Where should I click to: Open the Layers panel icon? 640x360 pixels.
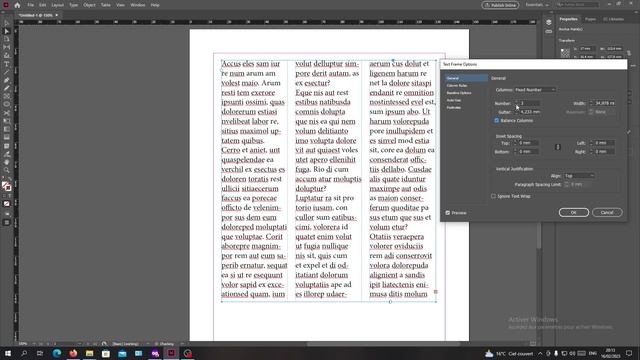[x=549, y=22]
